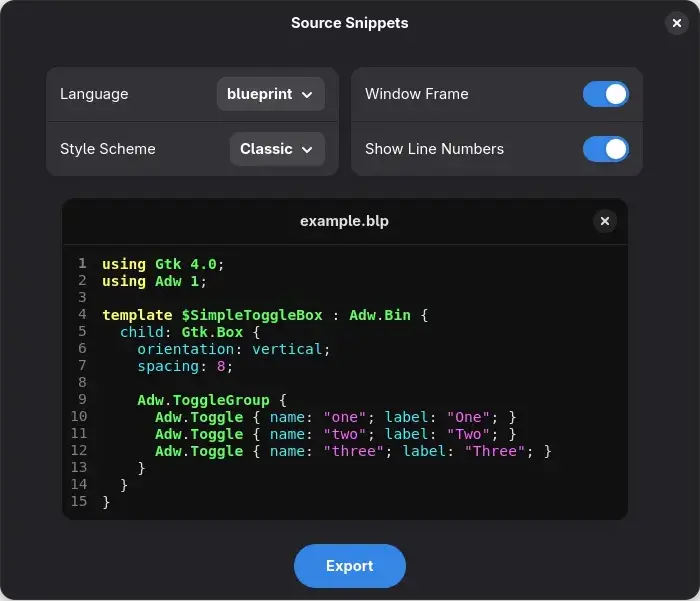The width and height of the screenshot is (700, 601).
Task: Click the template $SimpleToggleBox code line
Action: pos(265,315)
